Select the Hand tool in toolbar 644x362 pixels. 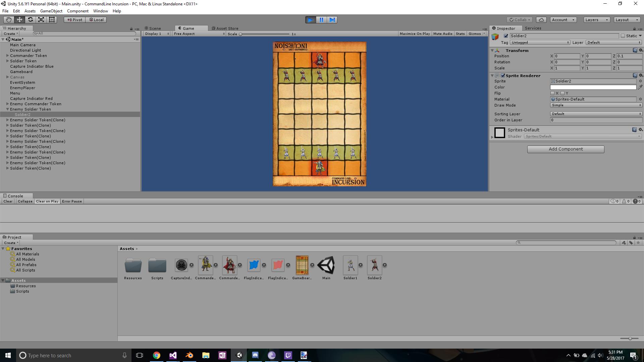pos(8,20)
